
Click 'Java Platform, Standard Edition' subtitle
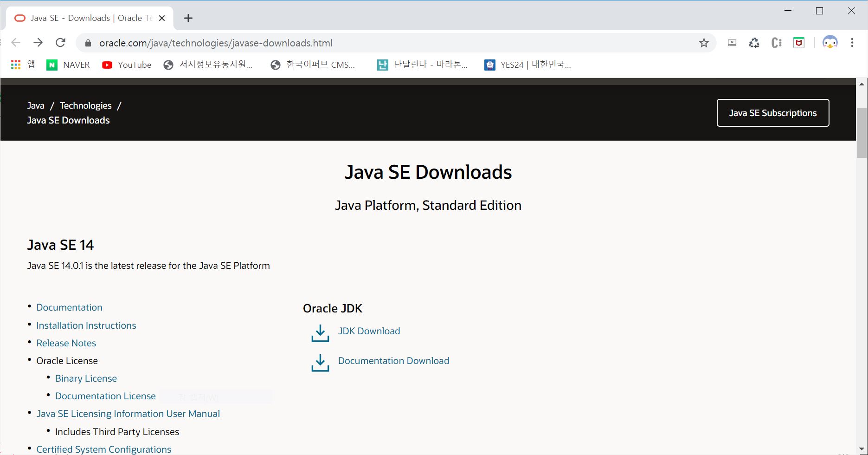point(428,205)
